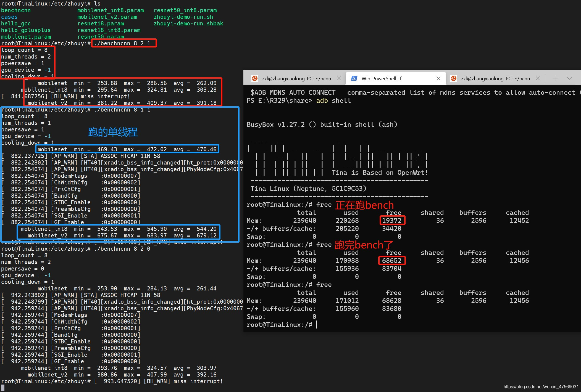This screenshot has width=581, height=392.
Task: Expand the terminal profiles dropdown chevron
Action: click(569, 78)
